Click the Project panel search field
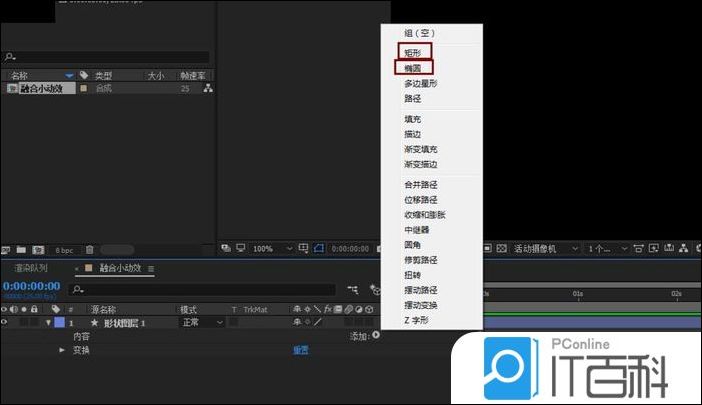Viewport: 702px width, 405px height. click(107, 57)
